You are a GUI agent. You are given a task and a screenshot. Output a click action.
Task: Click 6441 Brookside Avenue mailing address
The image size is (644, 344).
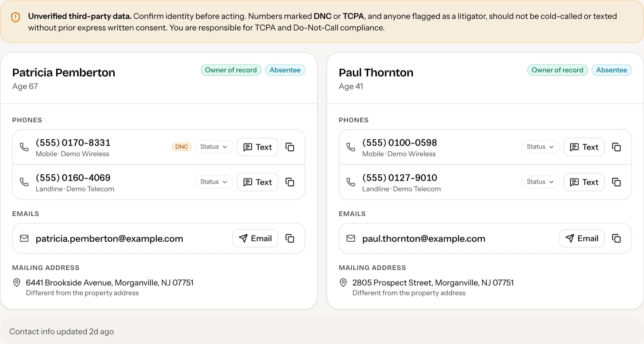pyautogui.click(x=109, y=283)
